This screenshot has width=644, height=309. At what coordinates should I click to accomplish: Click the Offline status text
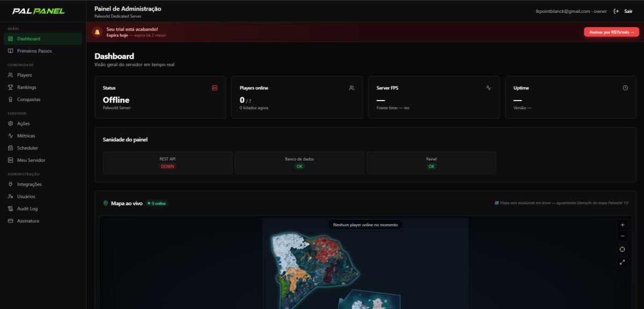(116, 100)
